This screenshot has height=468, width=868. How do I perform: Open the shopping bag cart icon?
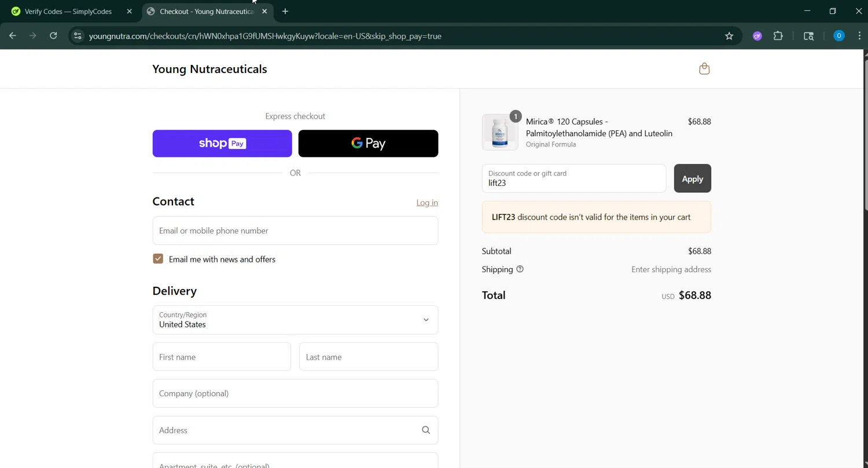pyautogui.click(x=704, y=69)
